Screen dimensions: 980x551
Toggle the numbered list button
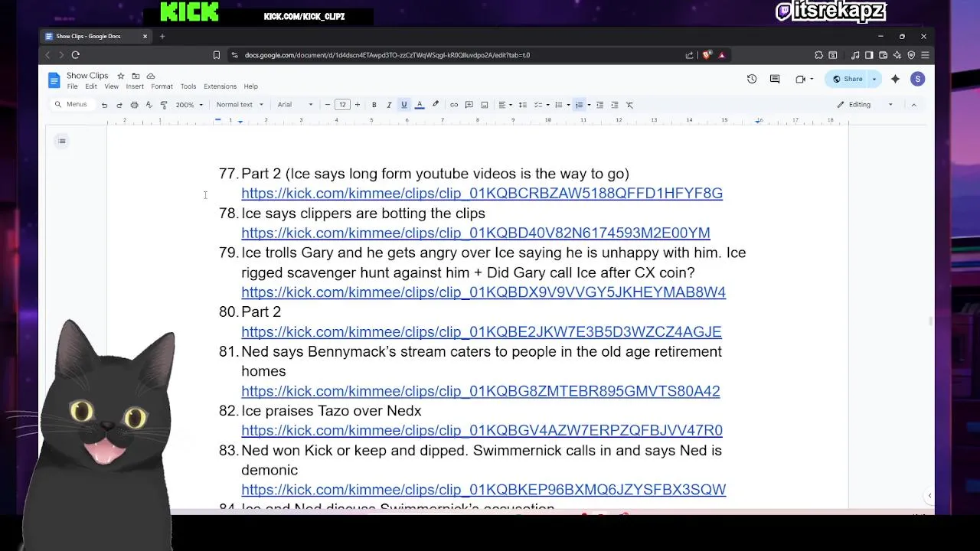point(579,105)
